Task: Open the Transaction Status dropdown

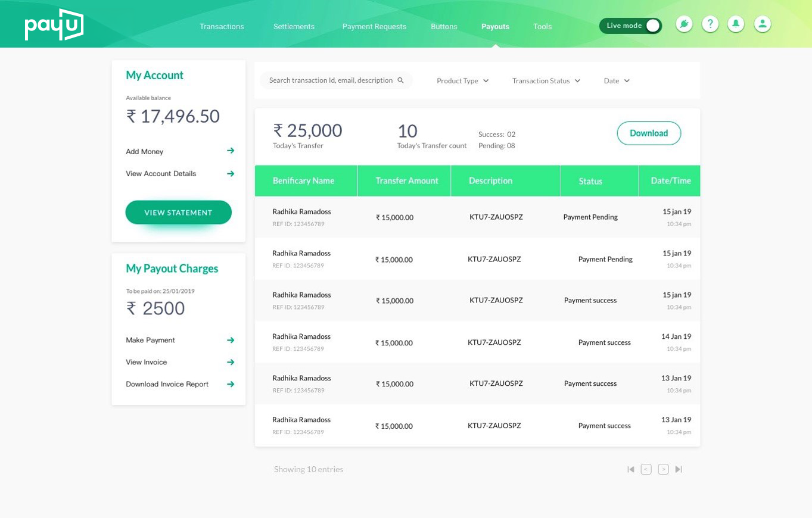Action: click(546, 80)
